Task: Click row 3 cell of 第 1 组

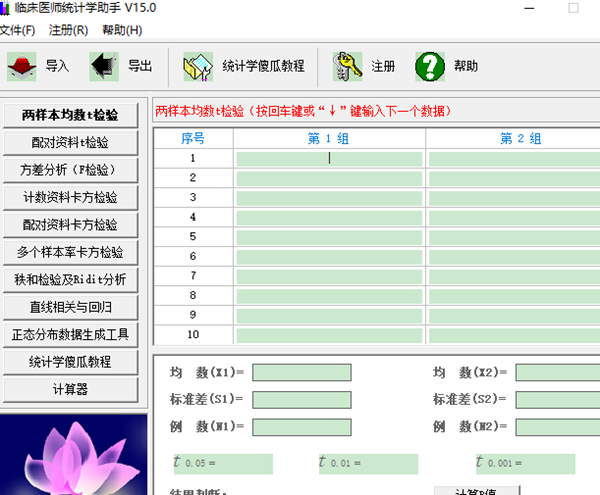Action: pos(329,198)
